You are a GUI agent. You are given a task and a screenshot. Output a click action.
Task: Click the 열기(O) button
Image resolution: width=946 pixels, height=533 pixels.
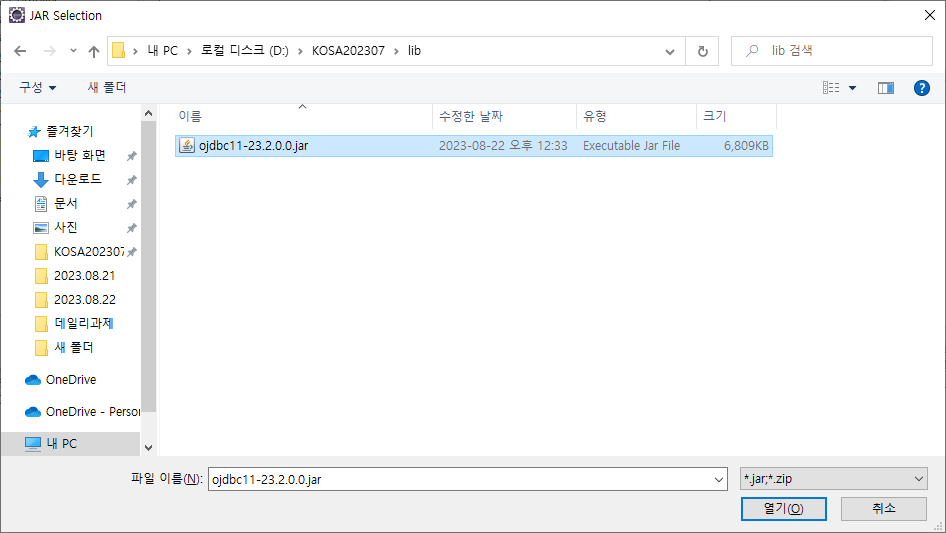tap(784, 508)
